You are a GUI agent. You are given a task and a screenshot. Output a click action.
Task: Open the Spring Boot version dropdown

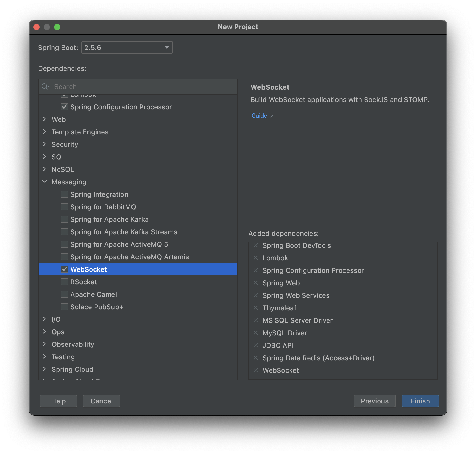click(127, 47)
